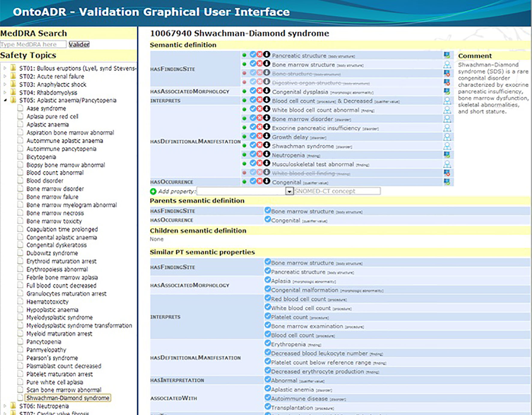
Task: Click the computer-validated icon on Pancreatic structure row
Action: point(447,55)
